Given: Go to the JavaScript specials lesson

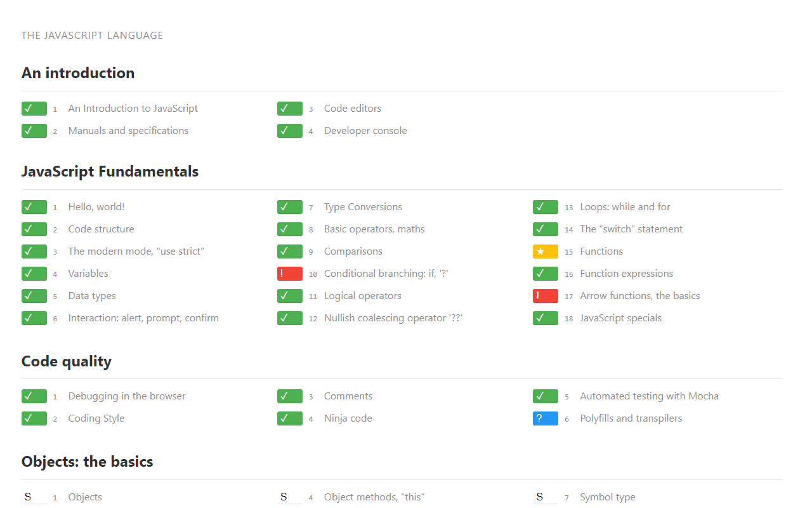Looking at the screenshot, I should 620,318.
